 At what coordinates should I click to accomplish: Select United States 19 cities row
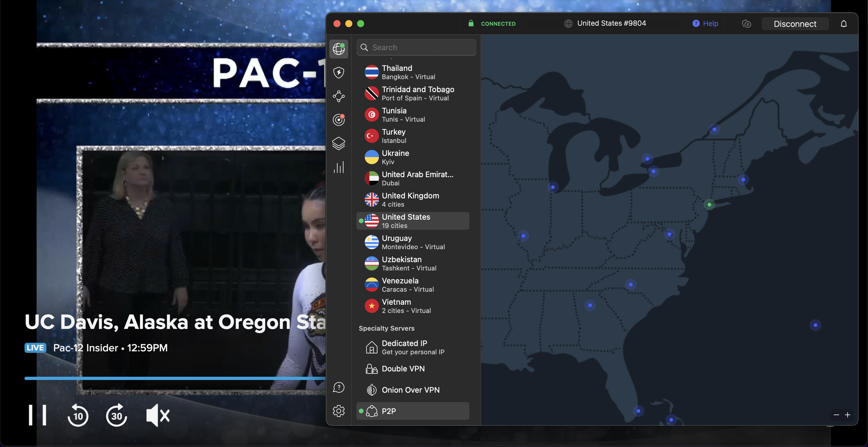413,221
